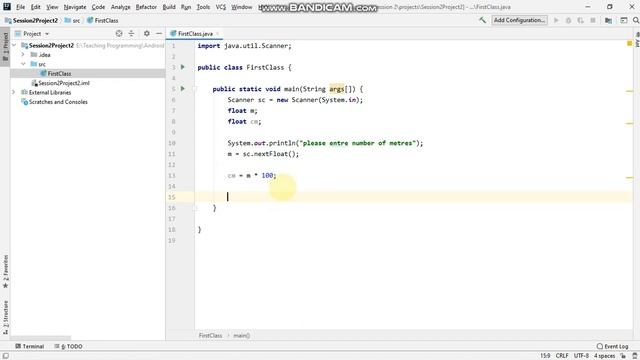Click the Run Anything window icon
The width and height of the screenshot is (640, 360).
pyautogui.click(x=624, y=20)
